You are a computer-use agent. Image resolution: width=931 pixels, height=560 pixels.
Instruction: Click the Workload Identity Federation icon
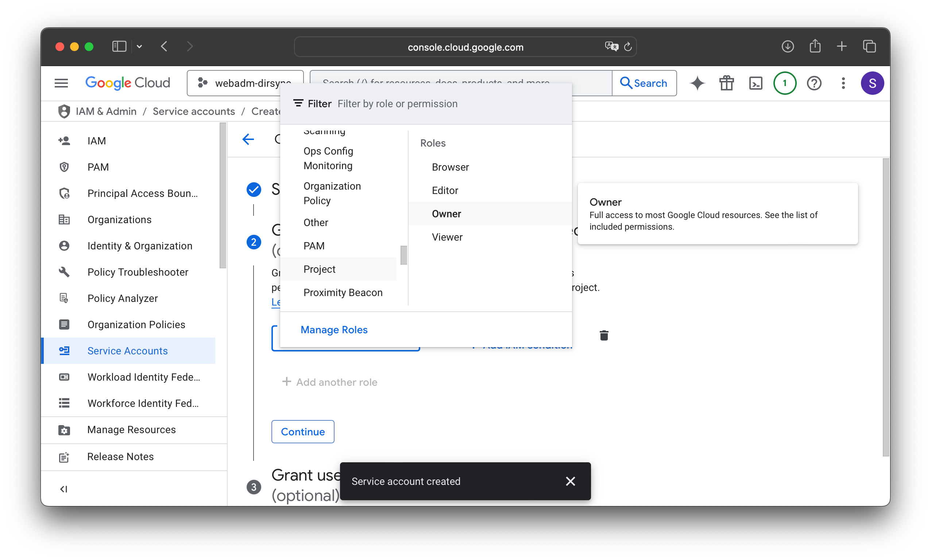pyautogui.click(x=64, y=377)
